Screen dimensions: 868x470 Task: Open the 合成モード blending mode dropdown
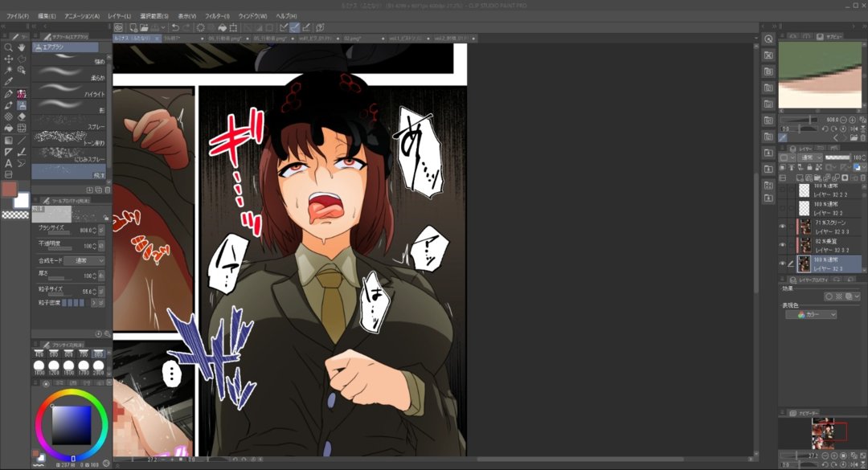pos(84,260)
